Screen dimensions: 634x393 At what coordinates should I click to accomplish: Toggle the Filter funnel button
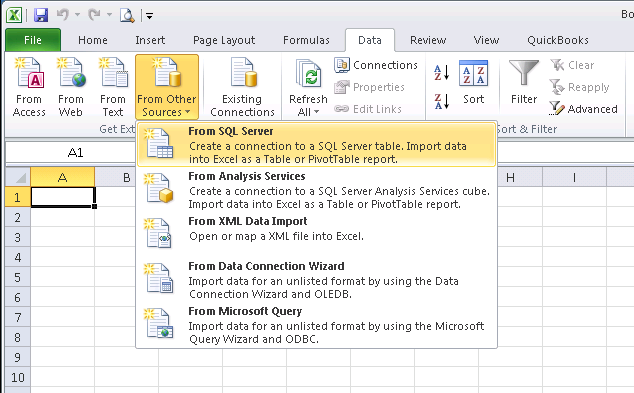tap(524, 82)
